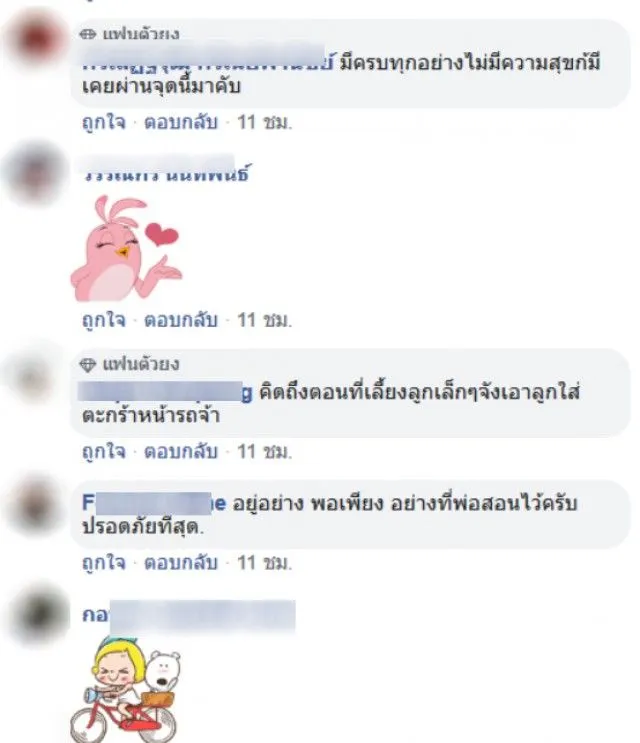Like the comment about มีครบทุกอย่าง

point(104,123)
